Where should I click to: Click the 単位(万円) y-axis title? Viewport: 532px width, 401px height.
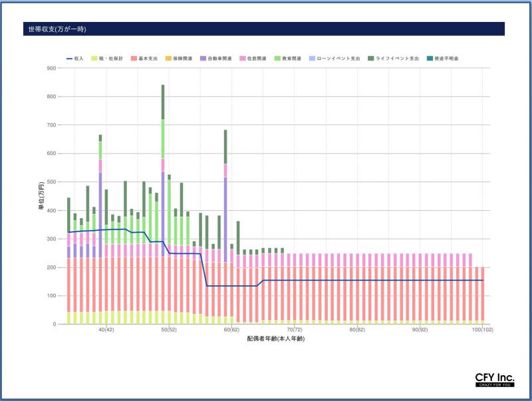tap(41, 196)
